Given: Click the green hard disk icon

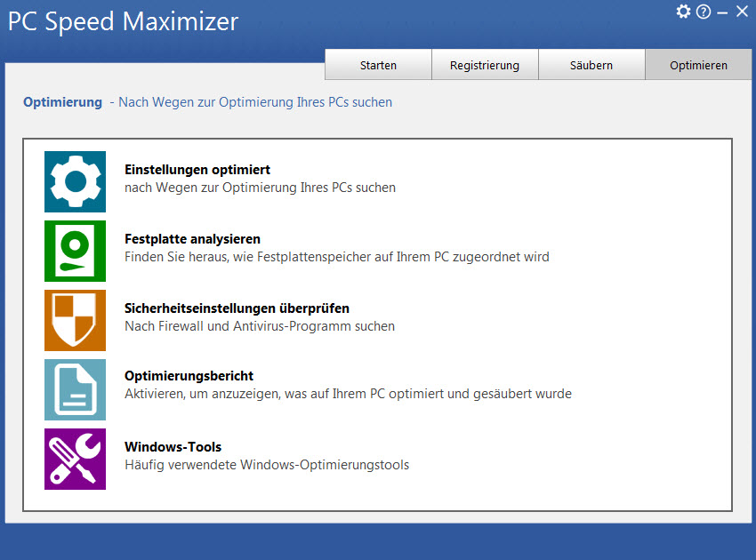Looking at the screenshot, I should tap(75, 251).
